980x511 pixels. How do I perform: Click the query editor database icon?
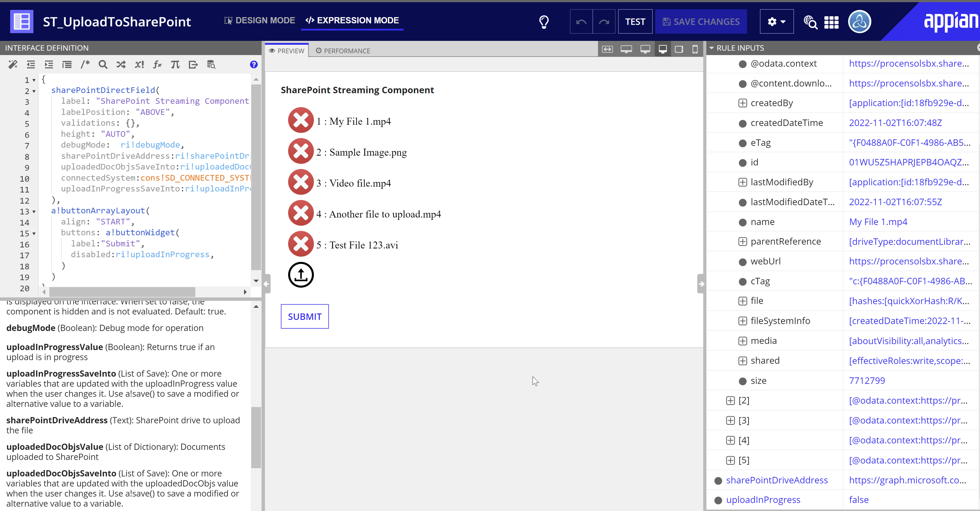click(x=211, y=64)
